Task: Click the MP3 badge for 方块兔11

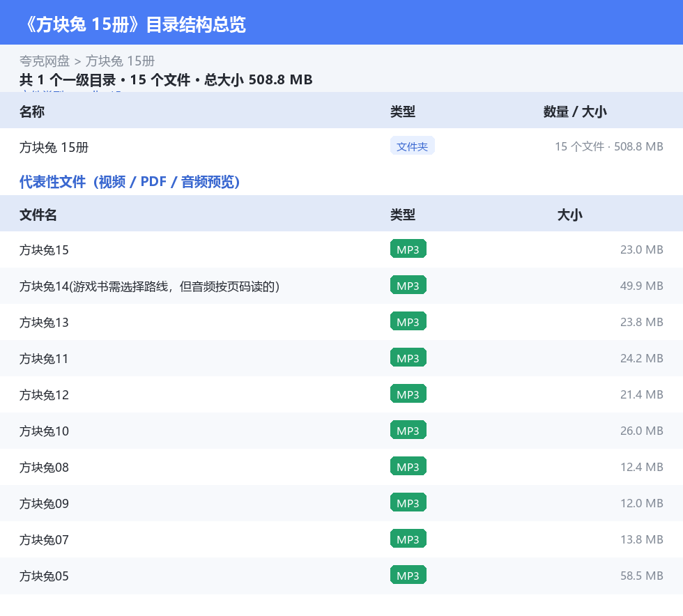Action: (x=408, y=357)
